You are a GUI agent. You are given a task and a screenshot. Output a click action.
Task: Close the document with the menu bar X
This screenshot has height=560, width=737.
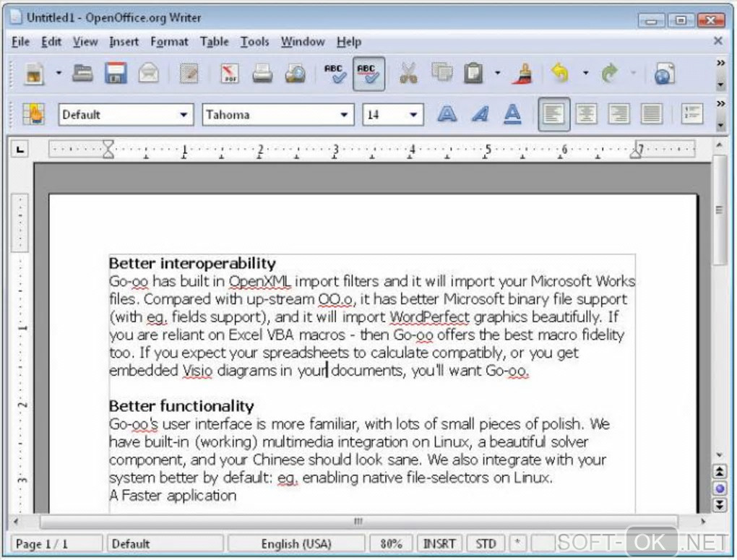(x=717, y=41)
